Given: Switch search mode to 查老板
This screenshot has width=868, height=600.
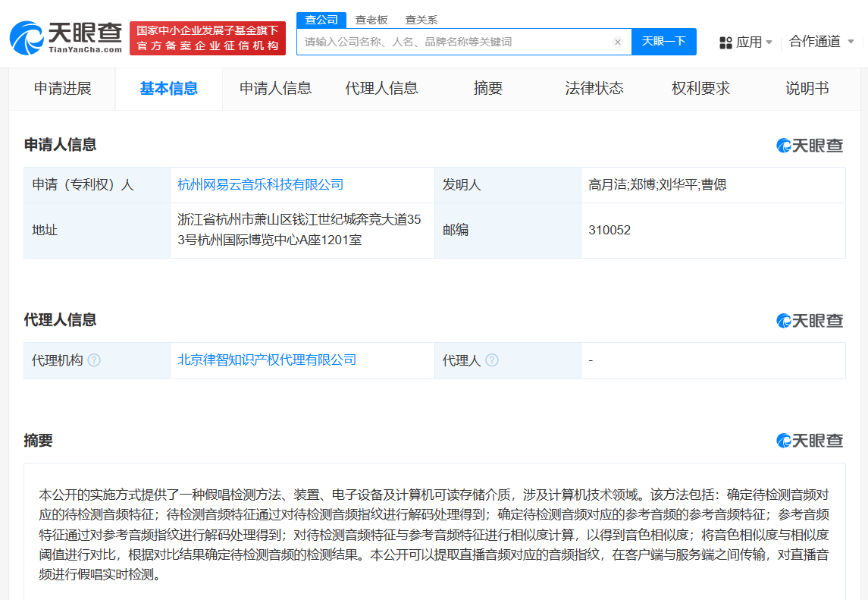Looking at the screenshot, I should click(x=371, y=20).
